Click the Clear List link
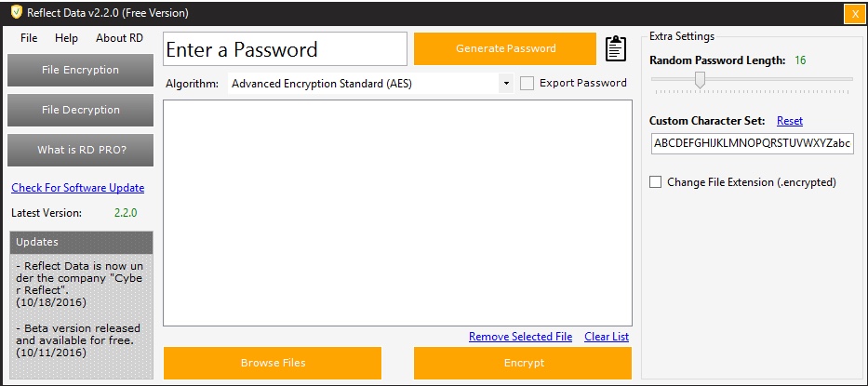 pos(607,337)
